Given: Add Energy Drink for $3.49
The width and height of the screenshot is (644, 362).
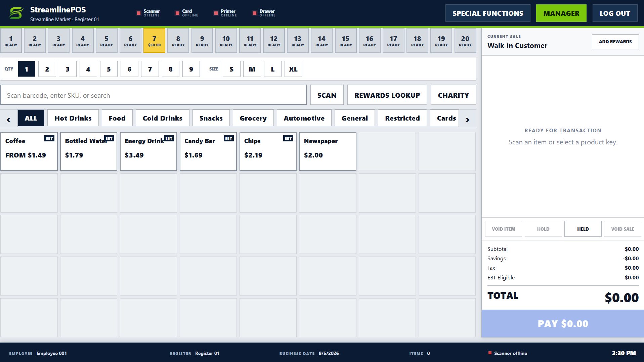Looking at the screenshot, I should (x=148, y=151).
